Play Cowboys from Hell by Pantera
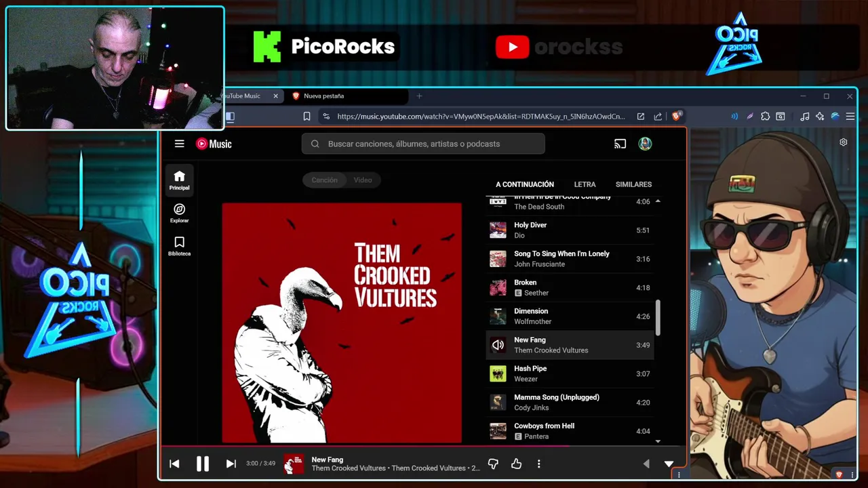Image resolution: width=868 pixels, height=488 pixels. coord(570,431)
